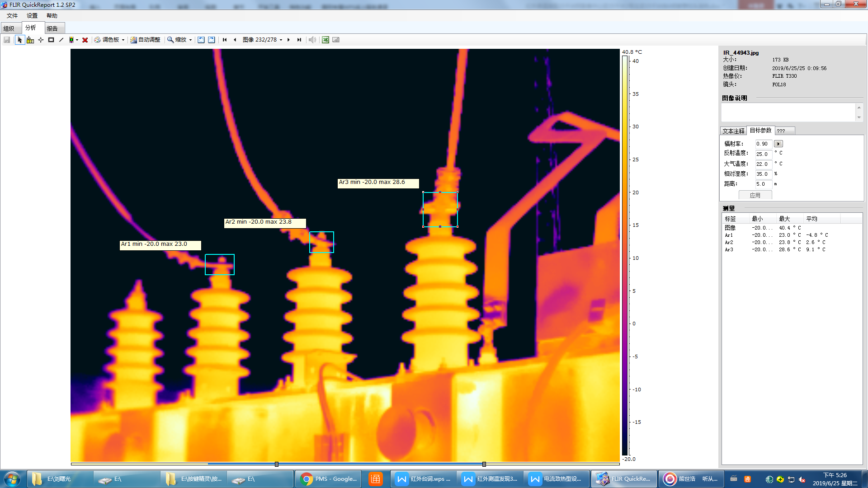Click the 平均 column header
The image size is (868, 488).
tap(821, 219)
